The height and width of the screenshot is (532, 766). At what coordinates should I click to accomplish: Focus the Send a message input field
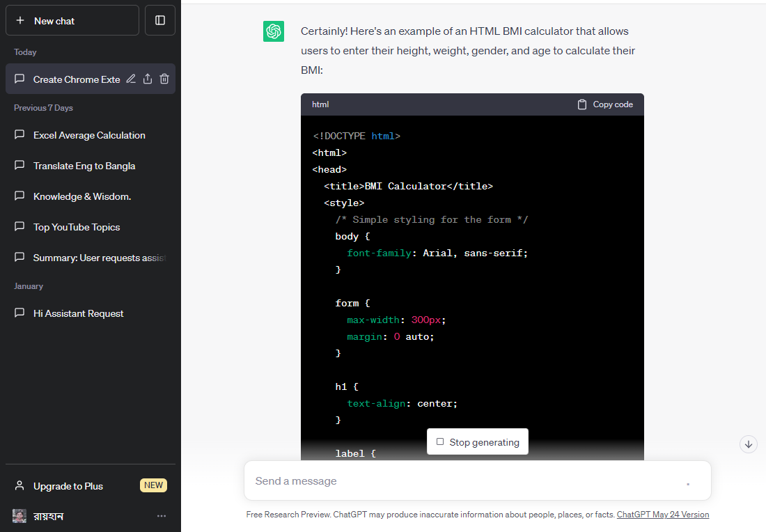pyautogui.click(x=460, y=481)
